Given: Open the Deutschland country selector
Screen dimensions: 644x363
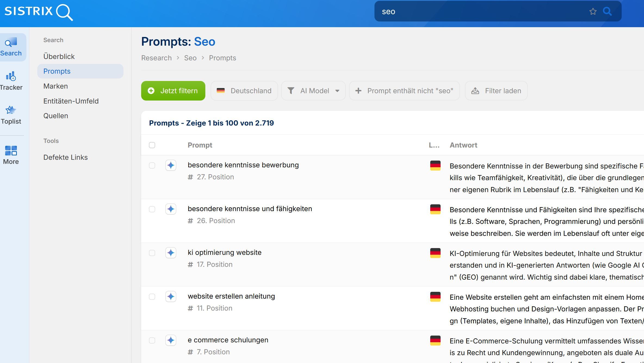Looking at the screenshot, I should [x=244, y=91].
